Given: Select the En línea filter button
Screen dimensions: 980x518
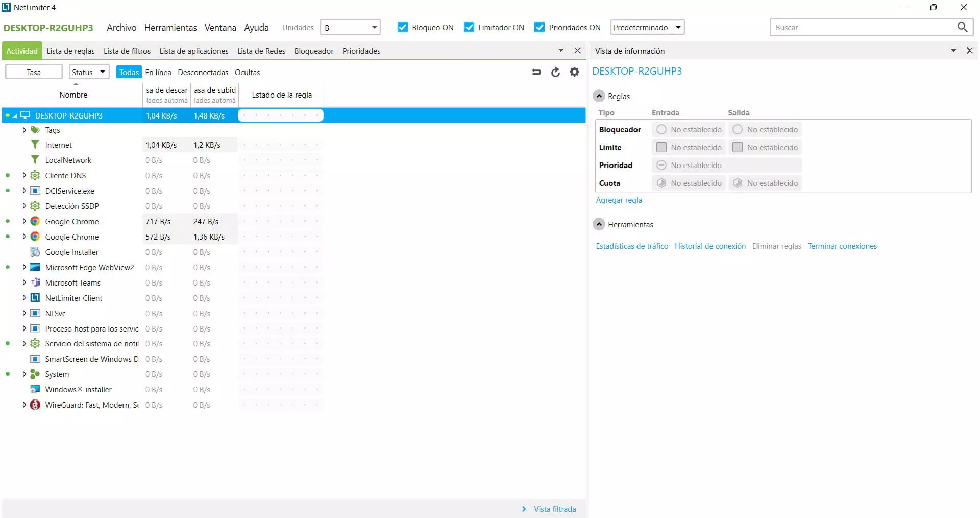Looking at the screenshot, I should (x=158, y=72).
